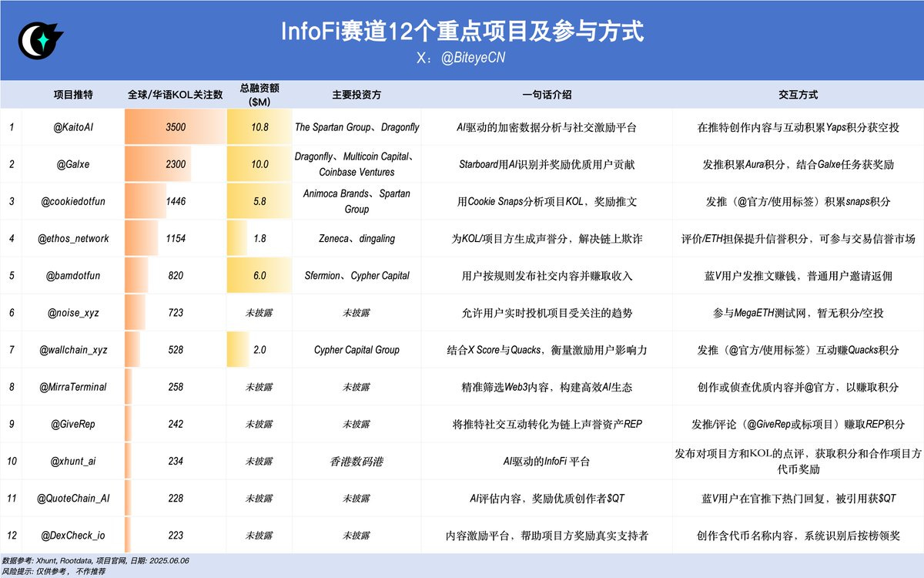The width and height of the screenshot is (924, 578).
Task: Click the 820 KOL count value
Action: point(175,275)
